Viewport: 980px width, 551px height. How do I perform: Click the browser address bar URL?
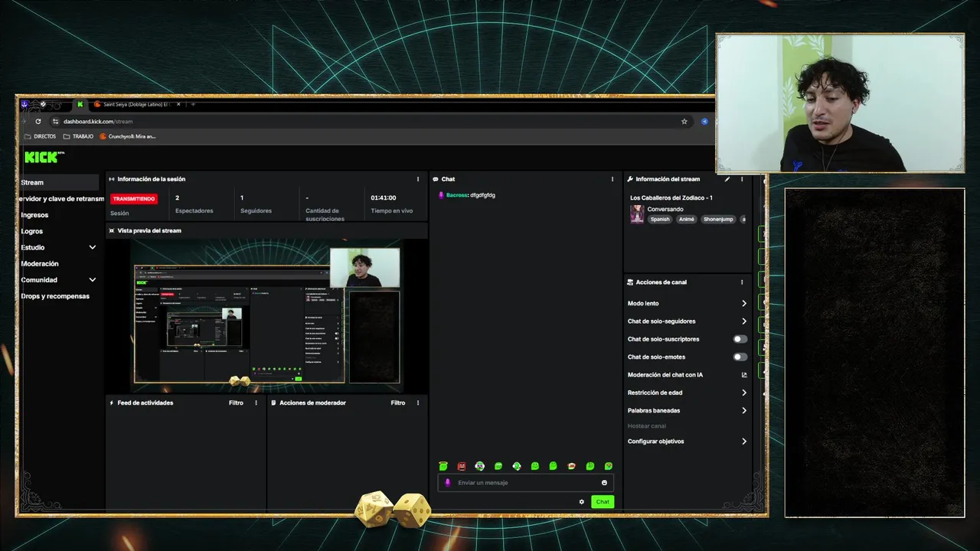(x=98, y=121)
